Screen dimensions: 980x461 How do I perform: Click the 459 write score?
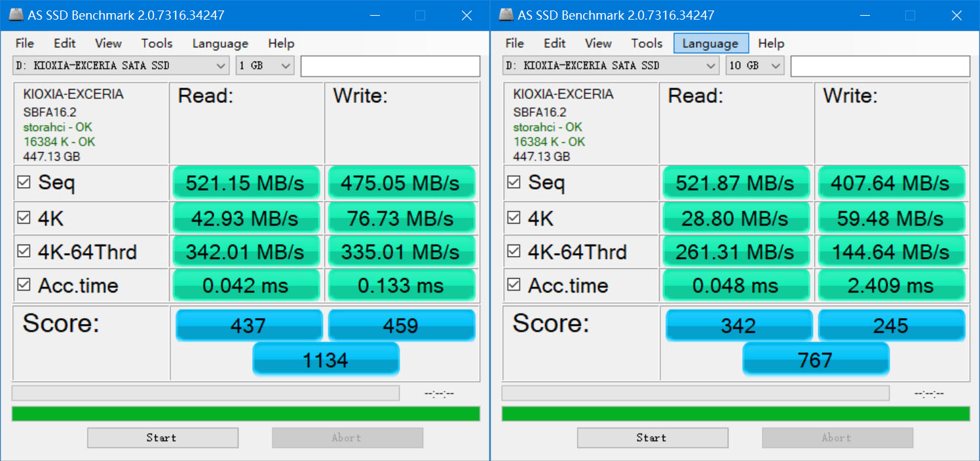[x=401, y=325]
